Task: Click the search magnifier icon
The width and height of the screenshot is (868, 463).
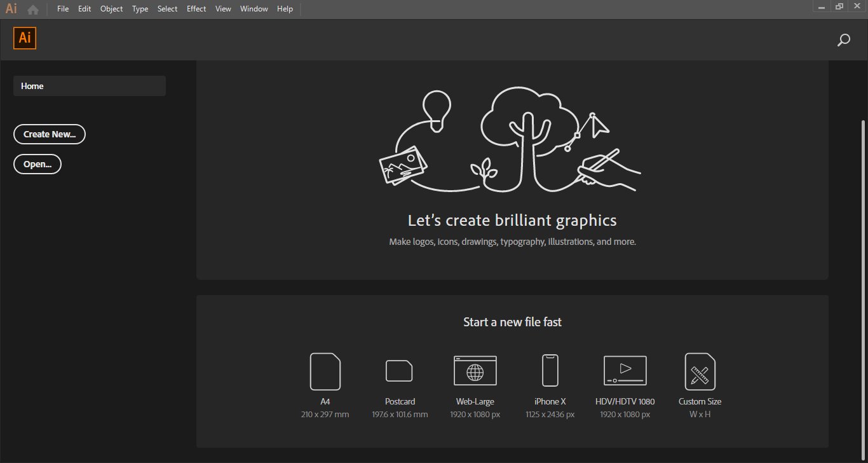Action: click(843, 40)
